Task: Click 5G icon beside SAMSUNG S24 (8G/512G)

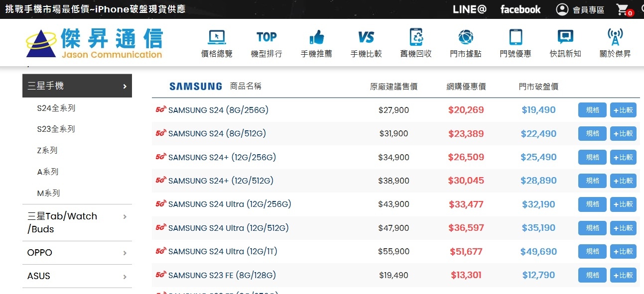Action: point(161,133)
